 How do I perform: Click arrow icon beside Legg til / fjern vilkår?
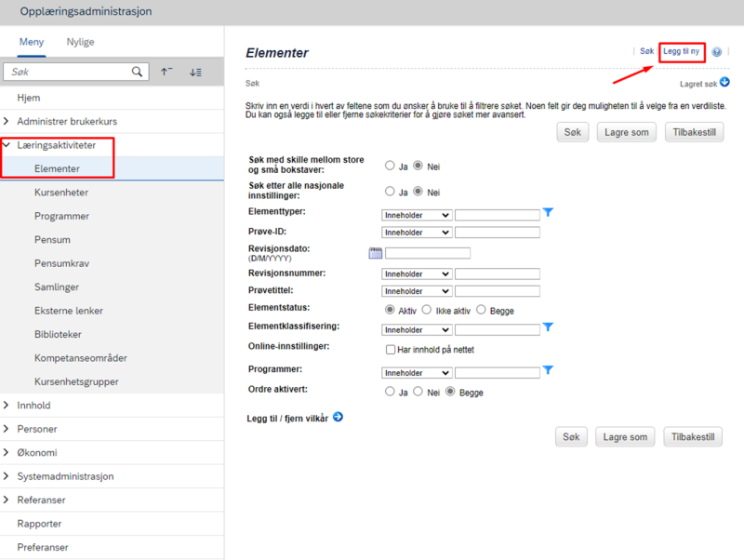pyautogui.click(x=338, y=417)
